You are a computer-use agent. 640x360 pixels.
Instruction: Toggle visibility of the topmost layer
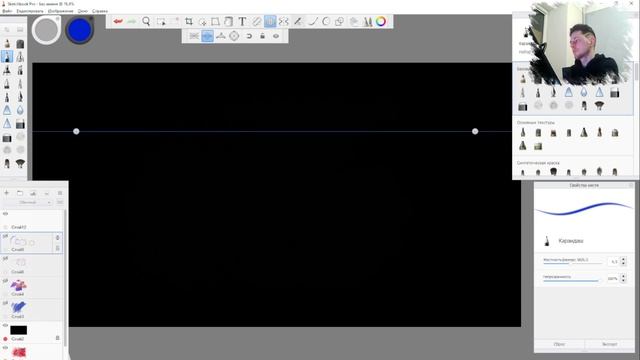point(5,213)
